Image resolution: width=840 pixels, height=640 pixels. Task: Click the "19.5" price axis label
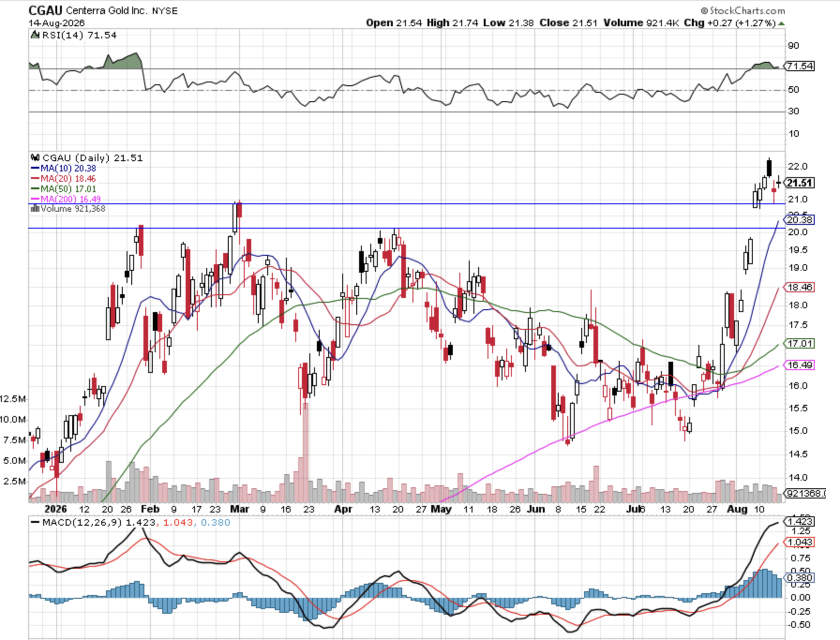798,250
